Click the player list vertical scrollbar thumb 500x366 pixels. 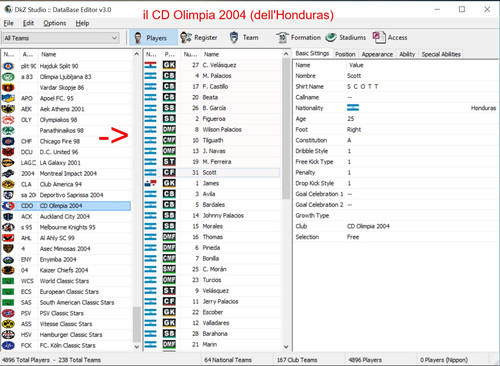point(286,129)
